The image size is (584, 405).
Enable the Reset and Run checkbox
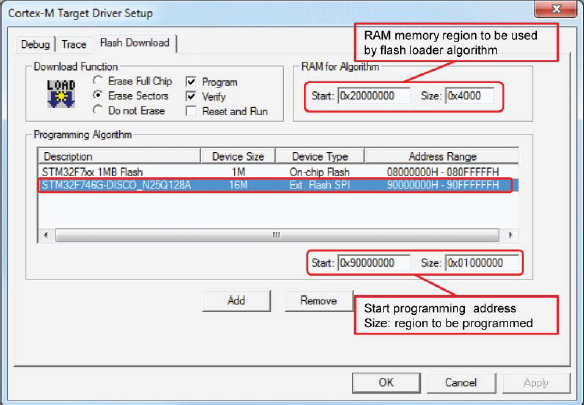click(191, 111)
